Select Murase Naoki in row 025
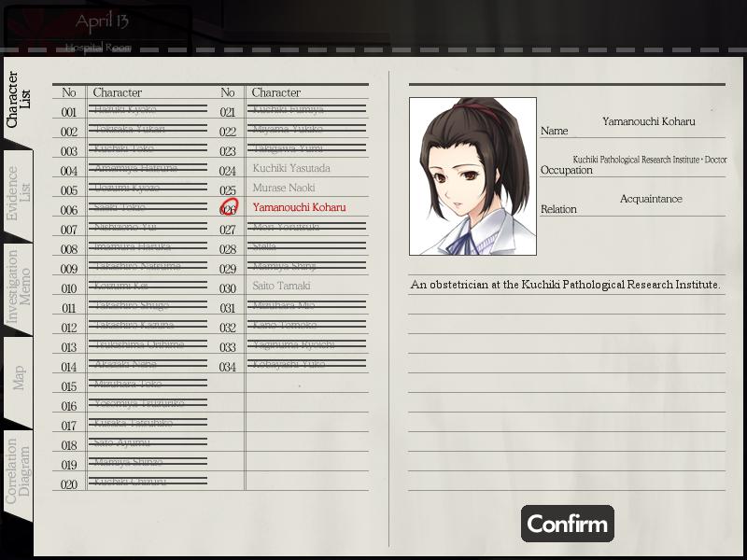This screenshot has height=560, width=747. coord(284,188)
